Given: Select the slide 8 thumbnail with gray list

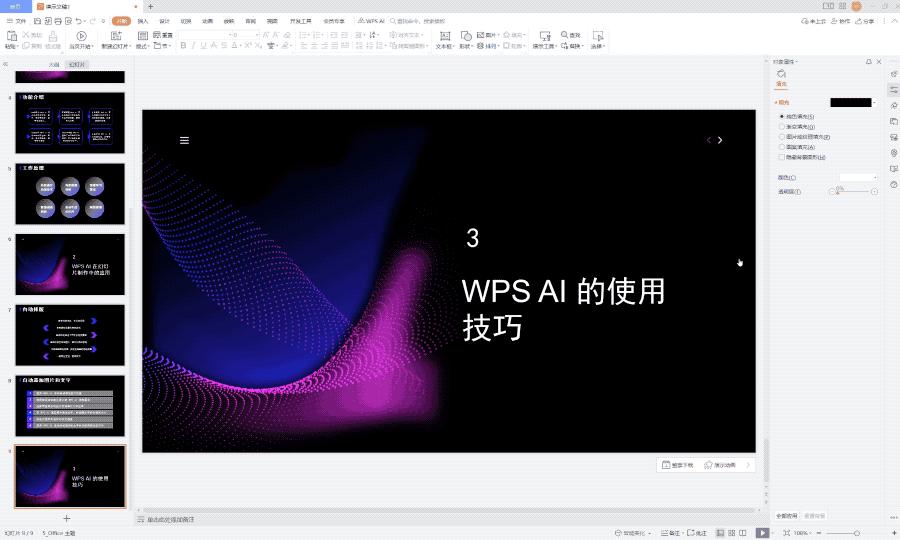Looking at the screenshot, I should [70, 406].
